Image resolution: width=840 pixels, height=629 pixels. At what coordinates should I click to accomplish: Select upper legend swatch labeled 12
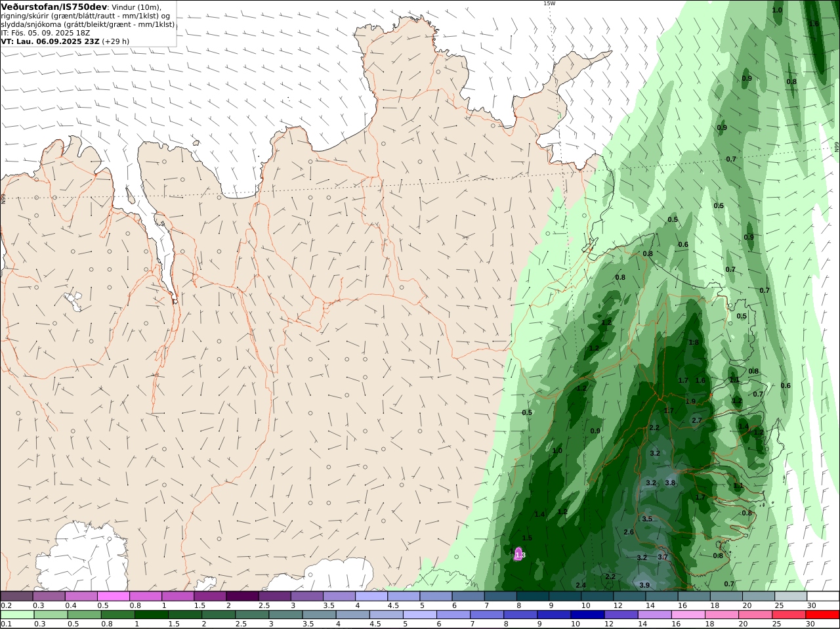coord(629,596)
